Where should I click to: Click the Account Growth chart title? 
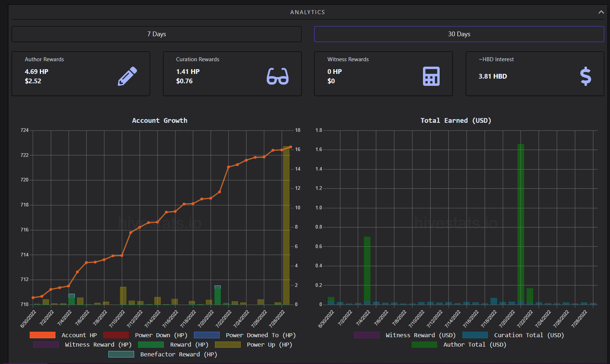(x=160, y=121)
